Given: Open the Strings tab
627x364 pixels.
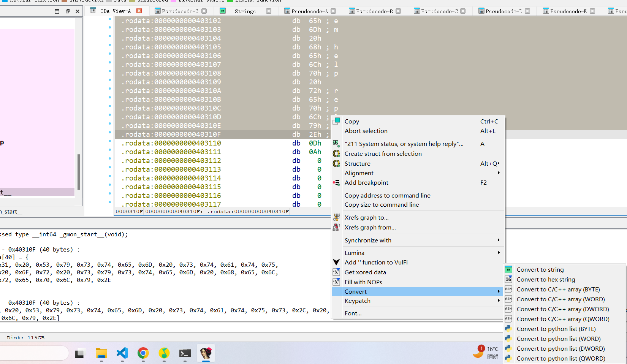Looking at the screenshot, I should [x=245, y=11].
